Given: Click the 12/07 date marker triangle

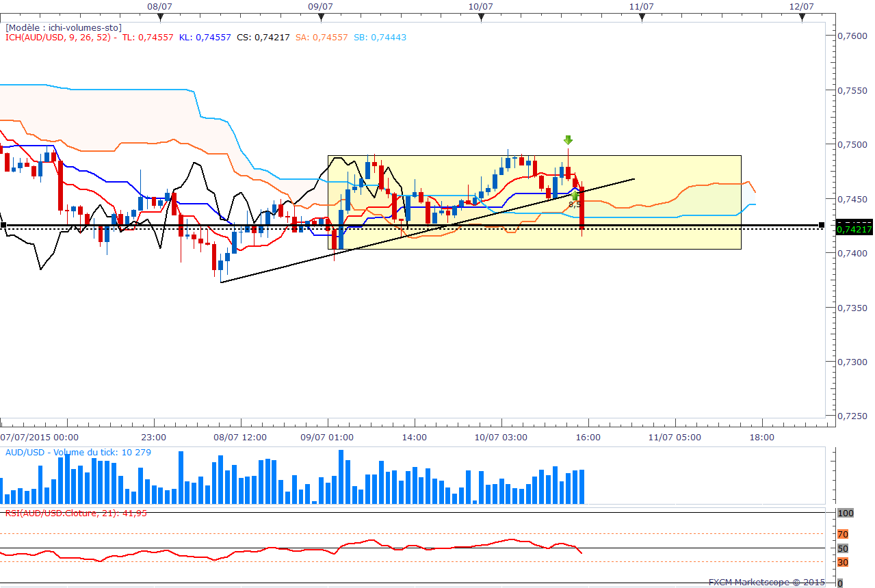Looking at the screenshot, I should 802,18.
